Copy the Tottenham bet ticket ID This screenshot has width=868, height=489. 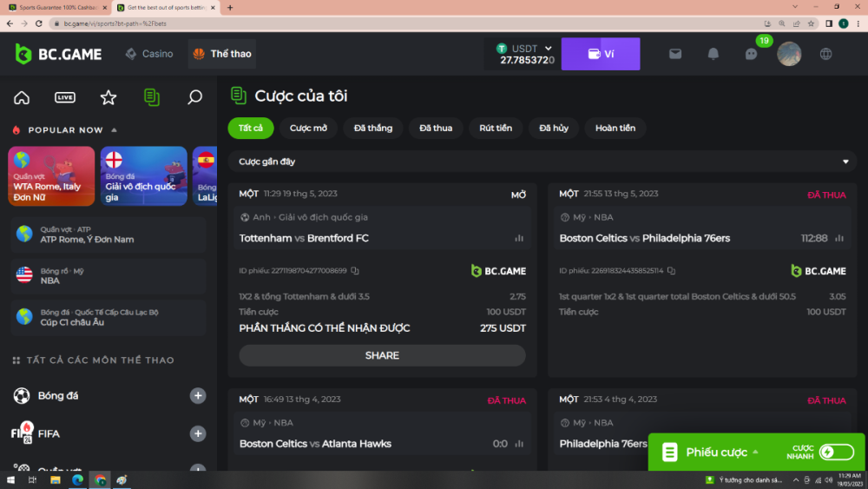tap(355, 271)
